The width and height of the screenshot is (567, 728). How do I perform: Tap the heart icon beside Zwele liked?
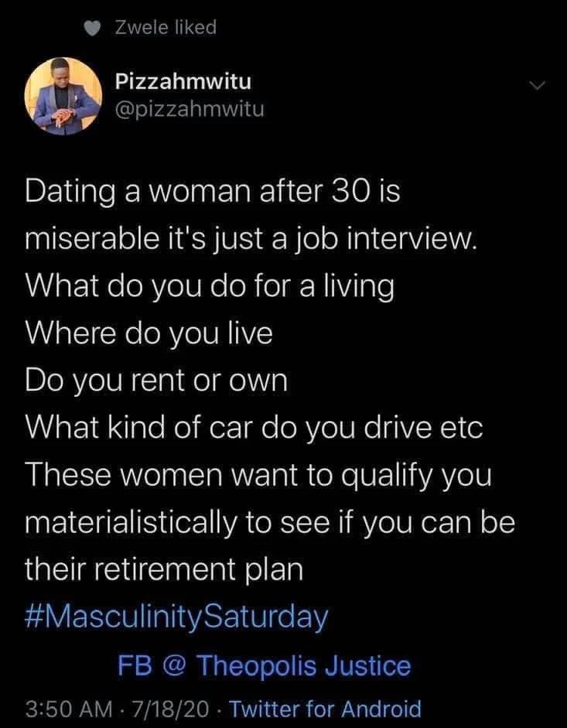tap(93, 29)
